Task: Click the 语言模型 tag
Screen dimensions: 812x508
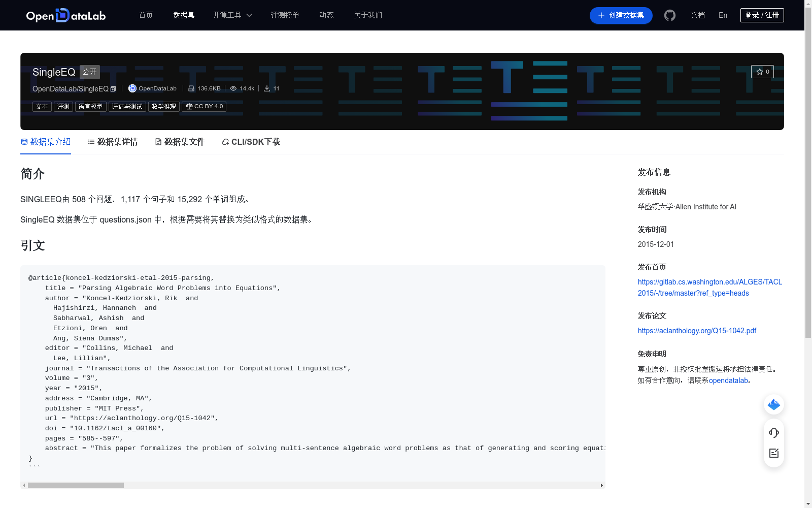Action: click(91, 107)
